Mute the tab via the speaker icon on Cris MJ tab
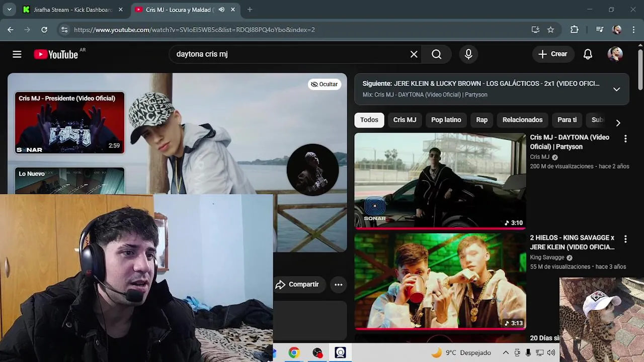The width and height of the screenshot is (644, 362). pyautogui.click(x=221, y=10)
